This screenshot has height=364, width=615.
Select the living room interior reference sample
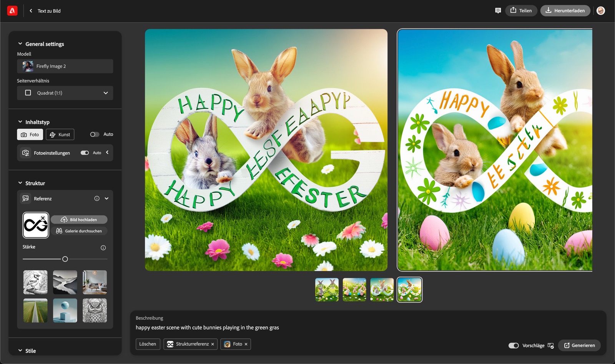(x=95, y=282)
